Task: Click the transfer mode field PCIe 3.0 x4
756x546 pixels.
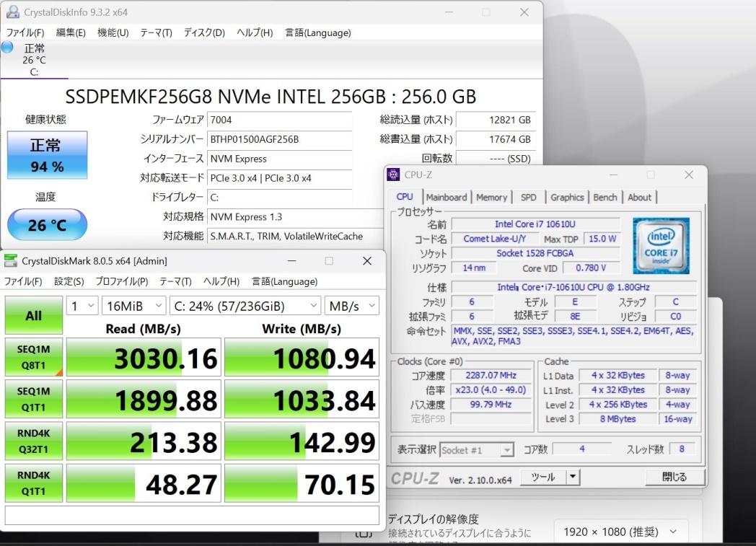Action: pos(280,178)
